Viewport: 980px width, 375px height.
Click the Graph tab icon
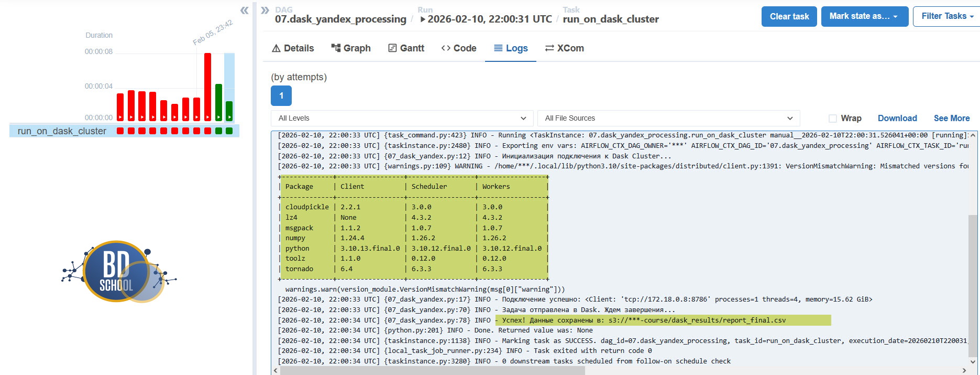(336, 48)
